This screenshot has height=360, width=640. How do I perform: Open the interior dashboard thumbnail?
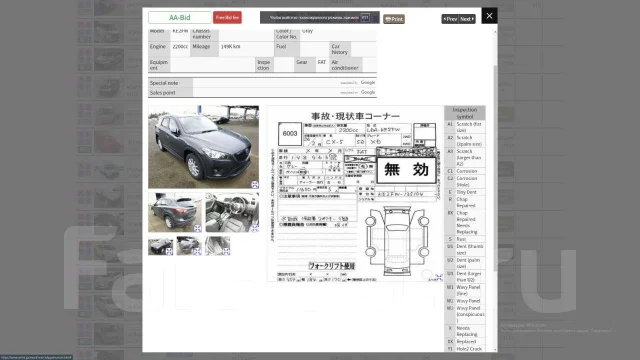point(232,212)
